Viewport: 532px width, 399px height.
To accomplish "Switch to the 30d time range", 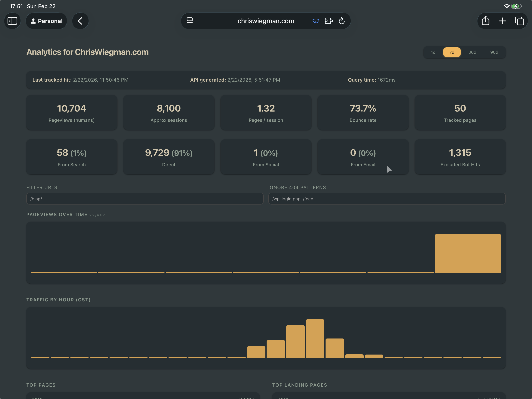I will click(x=472, y=52).
